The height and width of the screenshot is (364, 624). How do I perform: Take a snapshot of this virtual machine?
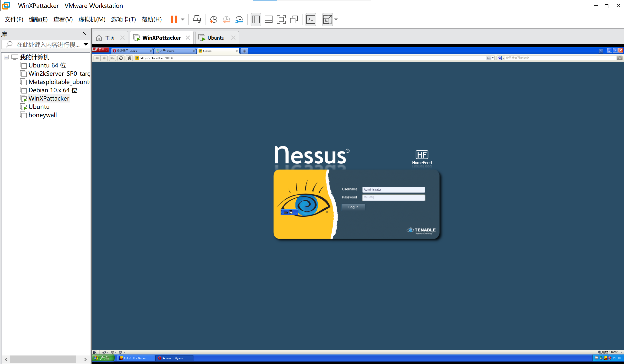pos(213,19)
